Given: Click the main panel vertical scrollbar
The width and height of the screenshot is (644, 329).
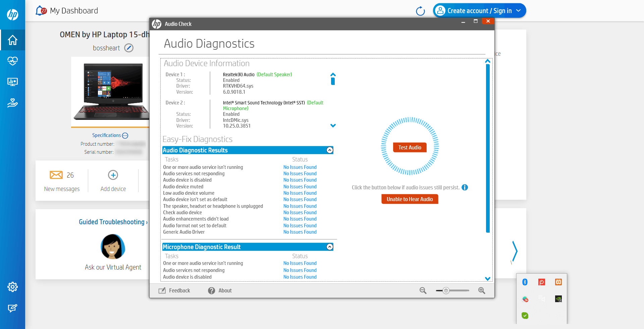Looking at the screenshot, I should (x=488, y=148).
